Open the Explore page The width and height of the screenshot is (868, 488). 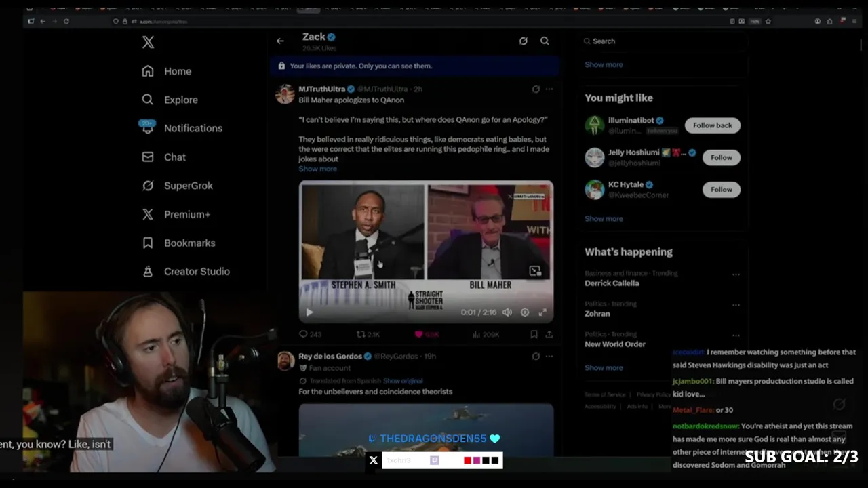coord(170,100)
